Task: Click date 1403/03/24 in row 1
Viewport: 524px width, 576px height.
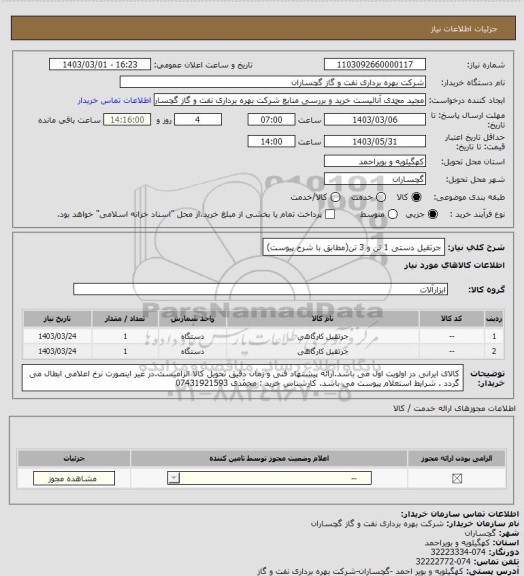Action: point(57,336)
